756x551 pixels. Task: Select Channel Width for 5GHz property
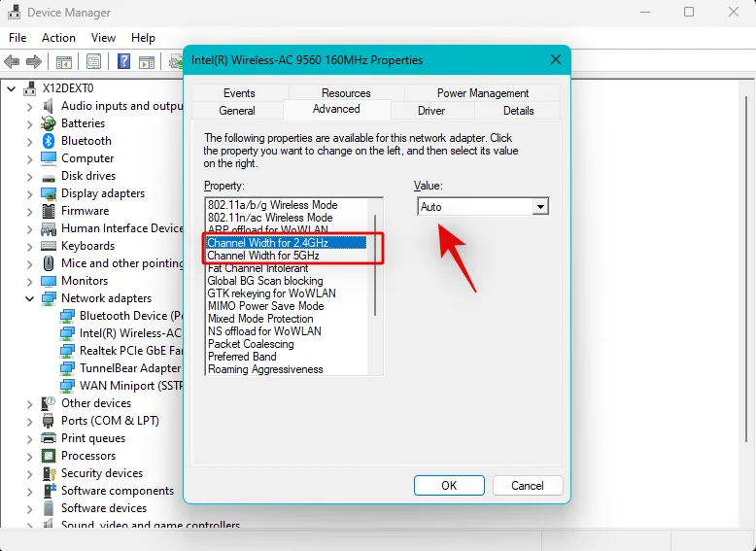[263, 256]
